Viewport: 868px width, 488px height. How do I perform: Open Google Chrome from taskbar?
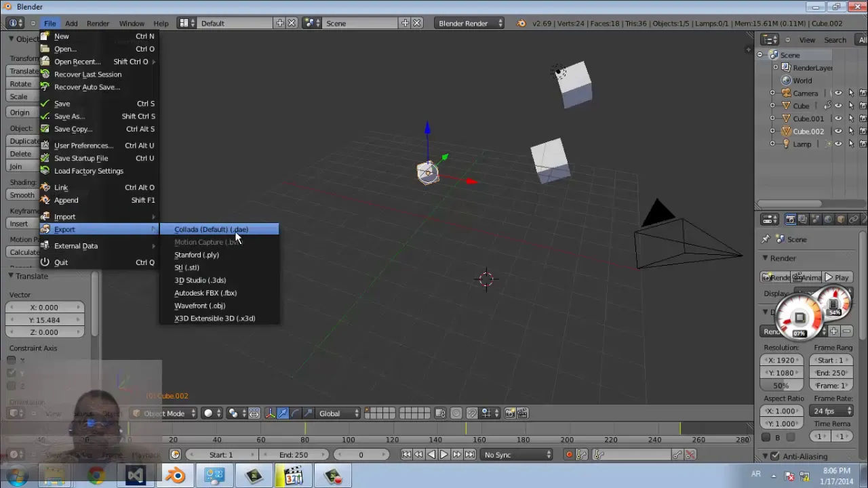[96, 476]
